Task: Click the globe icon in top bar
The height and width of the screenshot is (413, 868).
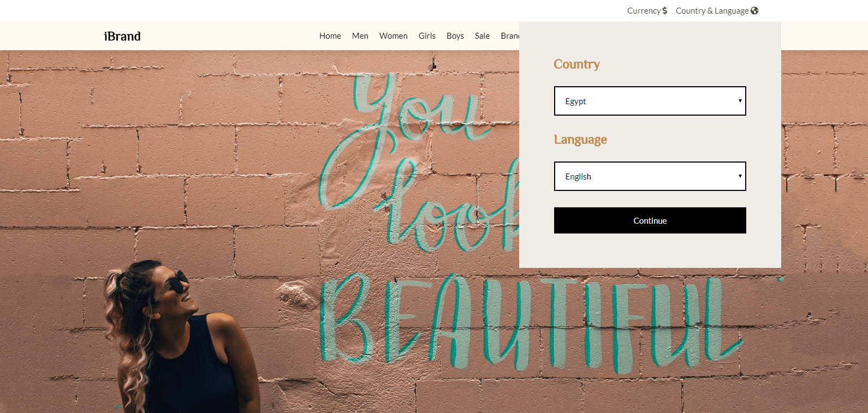Action: pyautogui.click(x=754, y=11)
